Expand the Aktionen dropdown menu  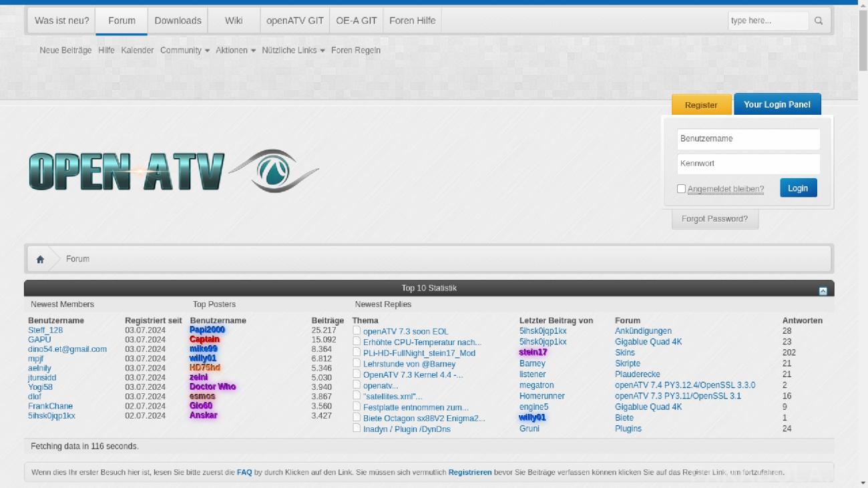236,50
